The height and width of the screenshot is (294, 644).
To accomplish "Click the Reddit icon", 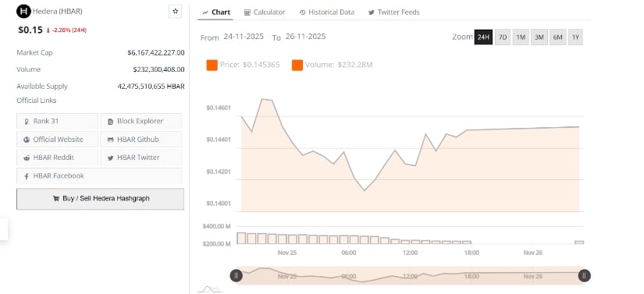I will (x=27, y=158).
